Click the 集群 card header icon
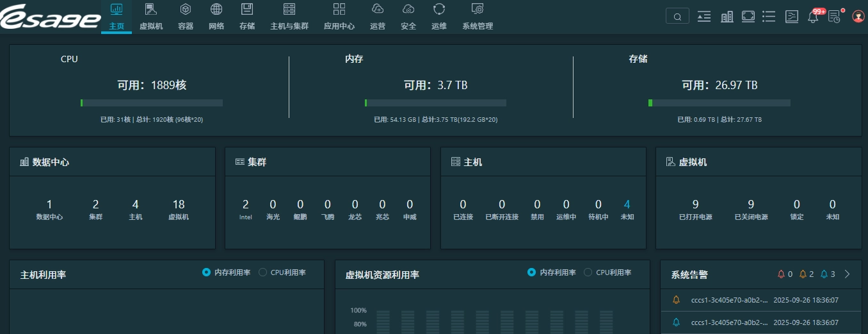The width and height of the screenshot is (868, 334). pyautogui.click(x=240, y=162)
